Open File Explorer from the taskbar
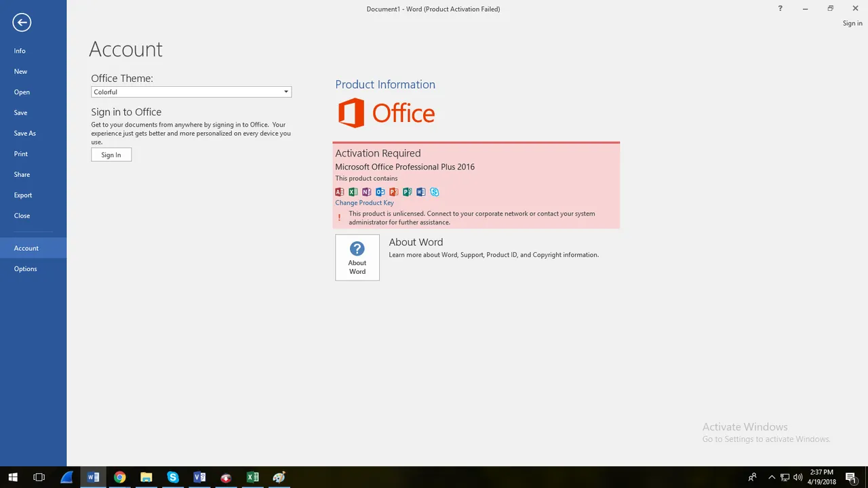The image size is (868, 488). [146, 477]
